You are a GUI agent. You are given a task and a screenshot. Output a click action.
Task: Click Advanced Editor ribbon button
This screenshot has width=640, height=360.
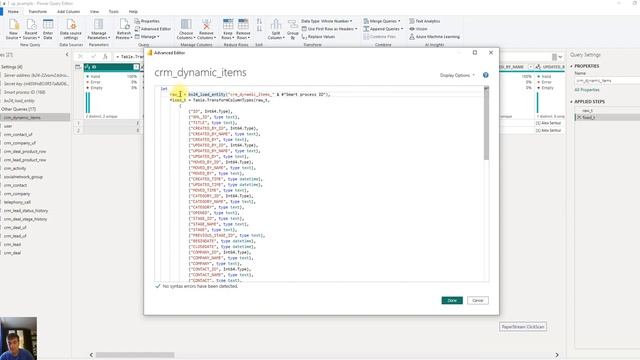click(x=153, y=29)
